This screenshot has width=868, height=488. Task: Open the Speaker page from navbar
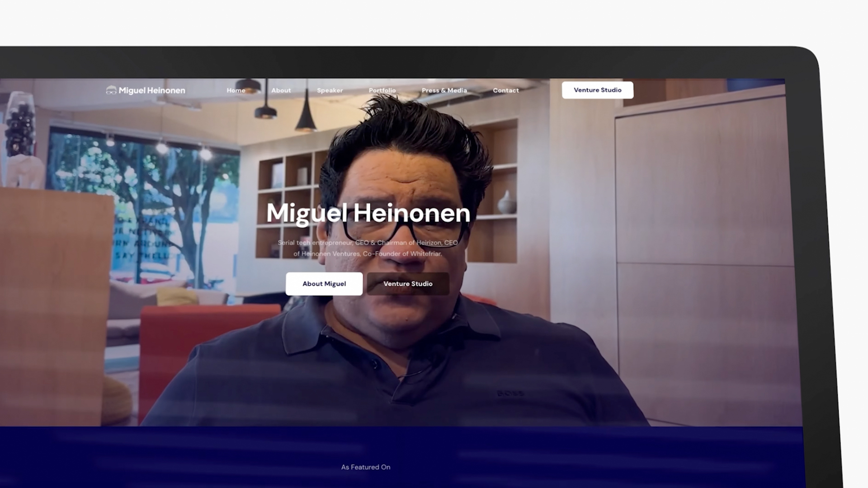click(x=330, y=90)
